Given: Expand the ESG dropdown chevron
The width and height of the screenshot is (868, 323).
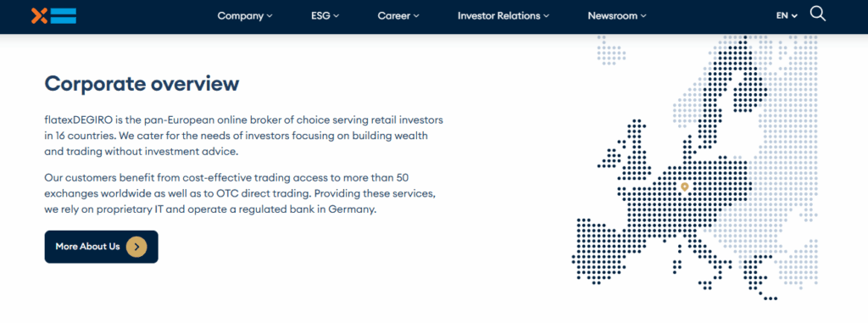Looking at the screenshot, I should click(x=336, y=16).
